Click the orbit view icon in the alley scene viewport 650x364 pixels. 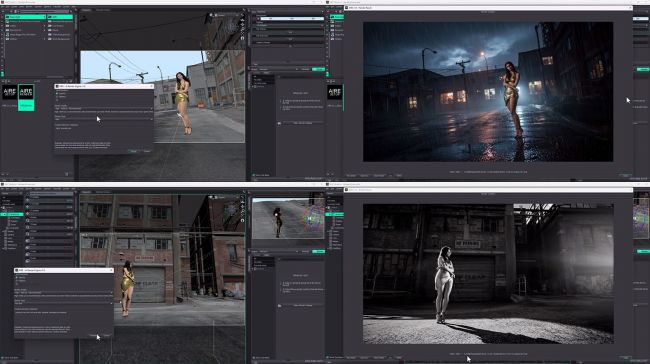point(243,201)
